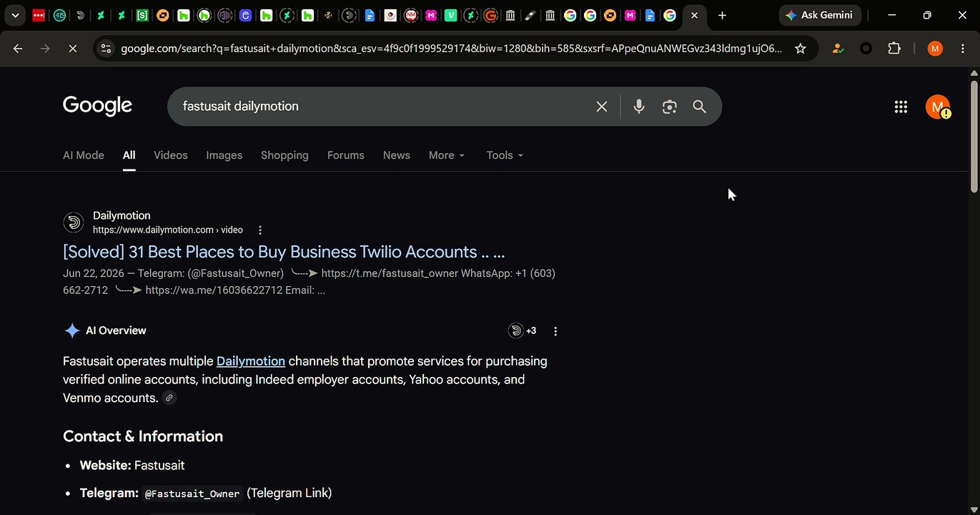
Task: Switch to Shopping results
Action: (284, 155)
